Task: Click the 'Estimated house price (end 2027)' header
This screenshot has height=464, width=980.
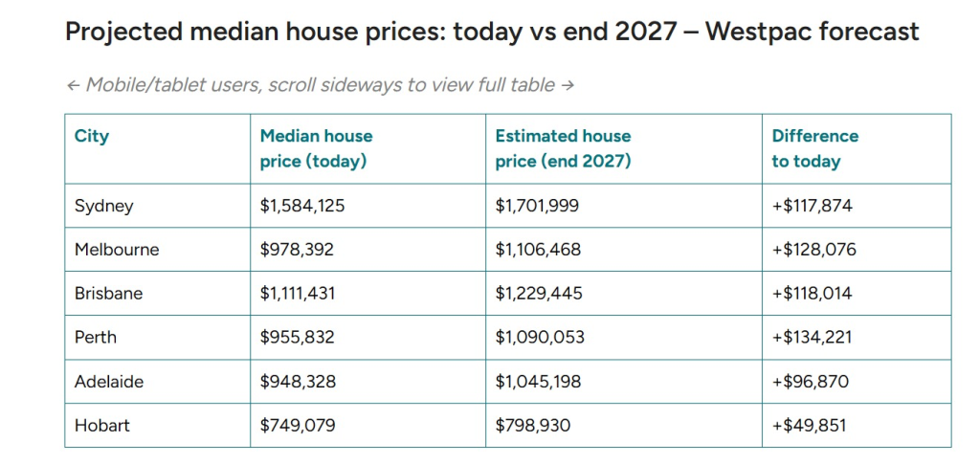Action: click(563, 148)
